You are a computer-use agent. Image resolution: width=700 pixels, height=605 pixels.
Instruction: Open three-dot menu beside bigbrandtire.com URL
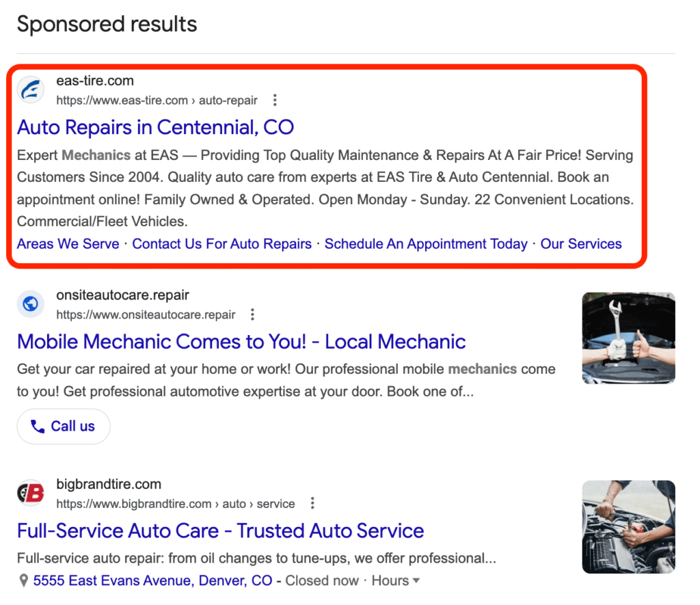[x=312, y=504]
